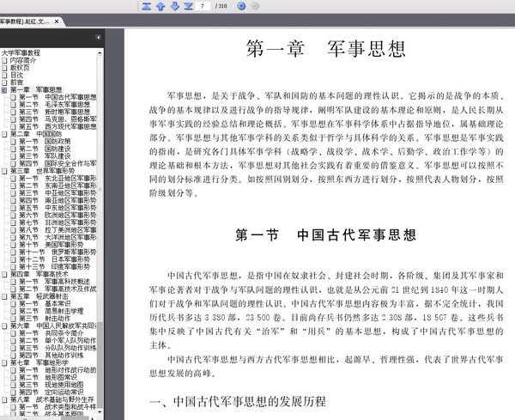Viewport: 515px width, 420px height.
Task: Select the document tab 军事教程
Action: [x=25, y=21]
